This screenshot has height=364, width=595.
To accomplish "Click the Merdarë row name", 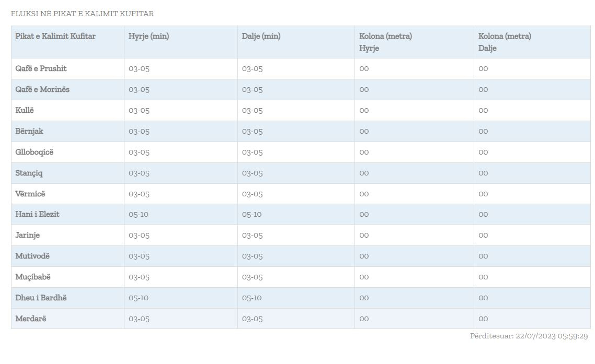I will coord(31,319).
